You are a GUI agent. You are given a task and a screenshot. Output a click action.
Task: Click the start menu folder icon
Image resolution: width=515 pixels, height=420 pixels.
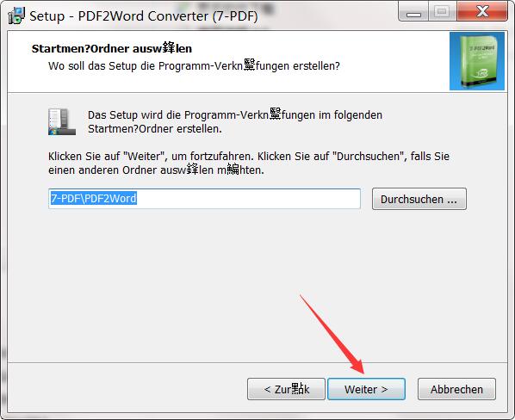pyautogui.click(x=62, y=121)
